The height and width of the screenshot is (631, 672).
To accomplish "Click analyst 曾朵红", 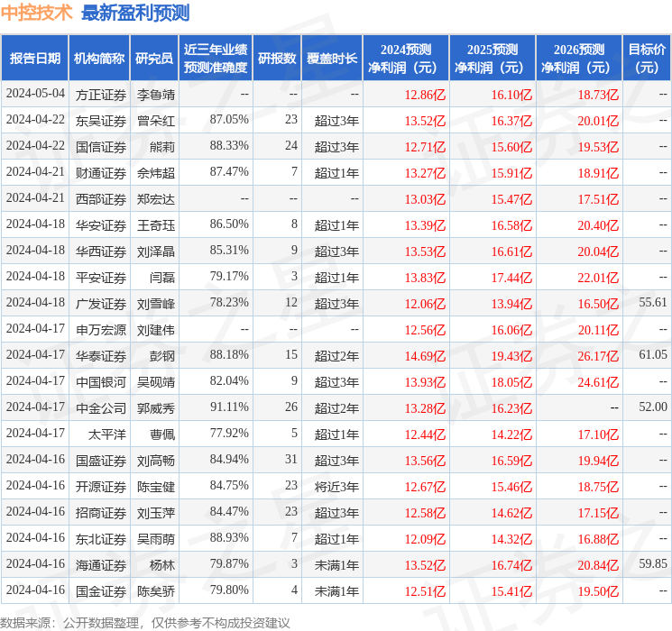I will (155, 121).
